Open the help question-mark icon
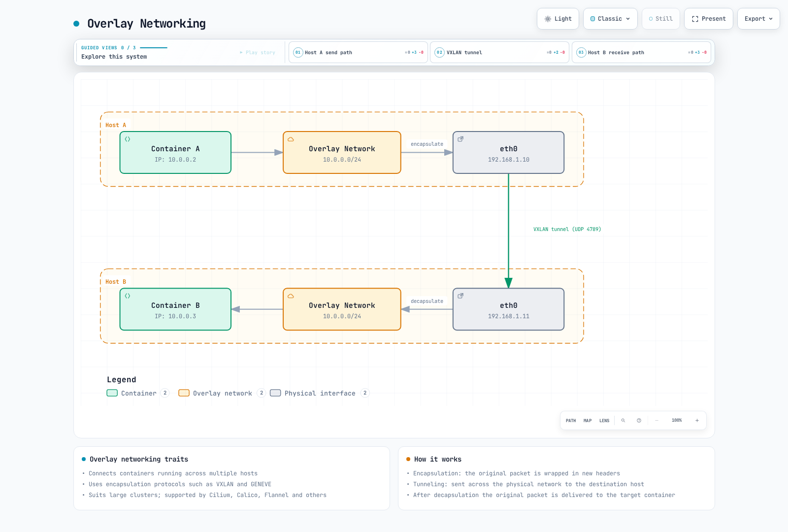The height and width of the screenshot is (532, 788). 639,421
